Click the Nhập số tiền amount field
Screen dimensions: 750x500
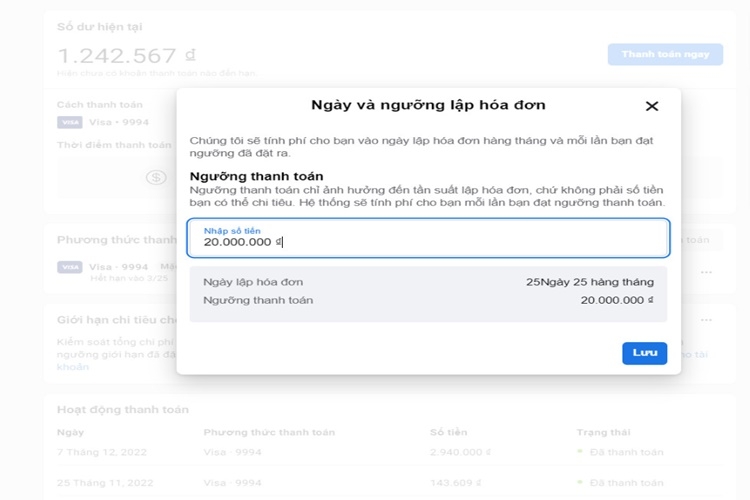tap(428, 238)
